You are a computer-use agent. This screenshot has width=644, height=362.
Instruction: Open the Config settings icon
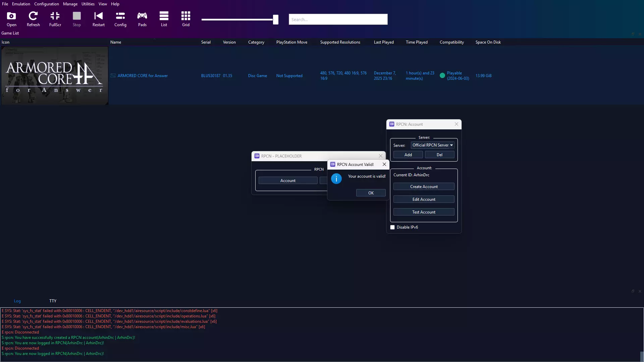point(120,19)
